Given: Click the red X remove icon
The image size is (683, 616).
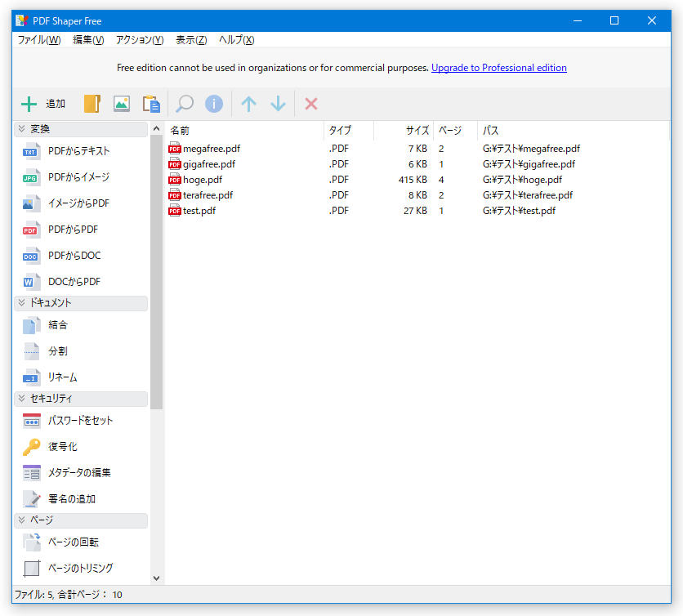Looking at the screenshot, I should coord(311,104).
